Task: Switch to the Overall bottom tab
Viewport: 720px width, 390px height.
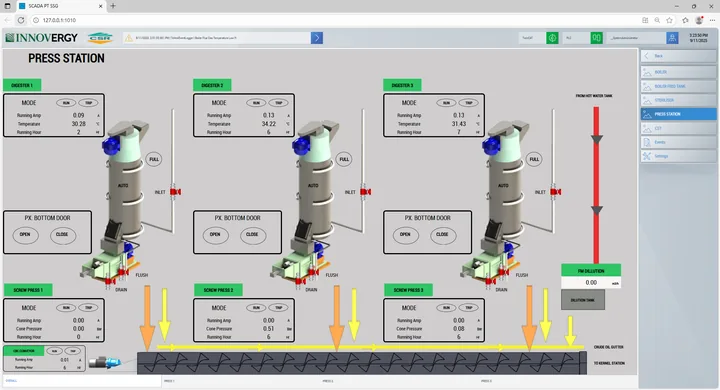Action: point(82,381)
